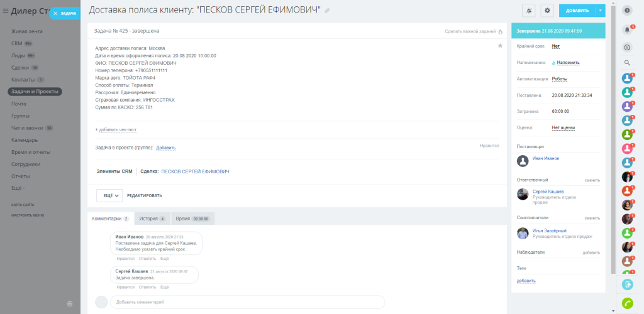Mark task important with flame toggle
This screenshot has height=314, width=644.
pyautogui.click(x=500, y=31)
